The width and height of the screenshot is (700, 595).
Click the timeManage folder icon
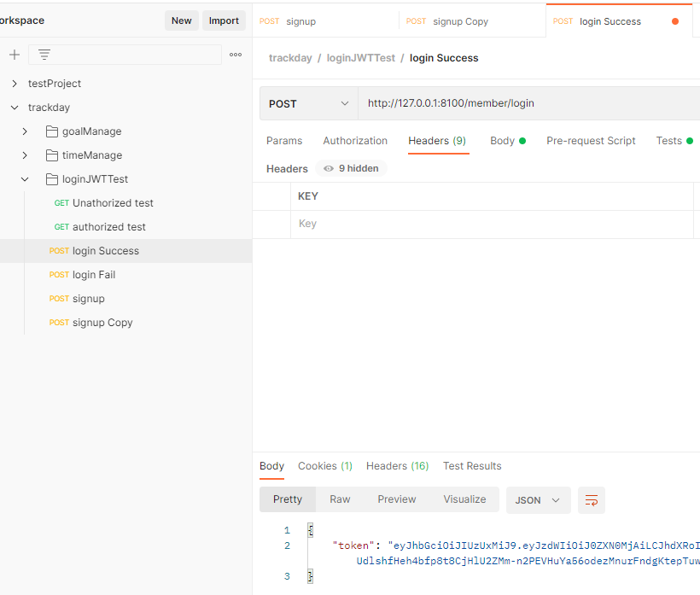coord(52,155)
